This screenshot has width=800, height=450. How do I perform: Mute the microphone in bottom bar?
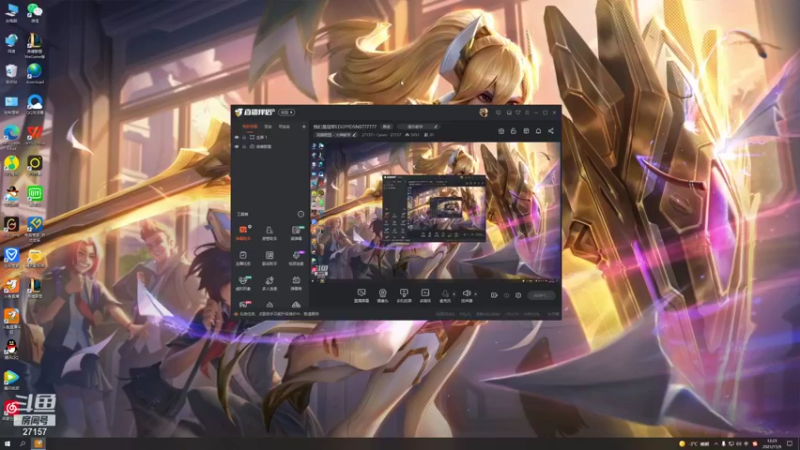445,295
